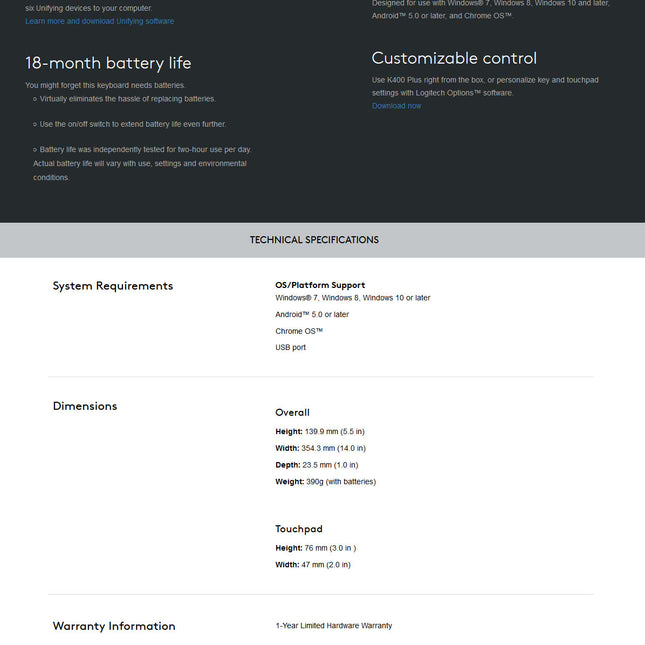Viewport: 645px width, 645px height.
Task: Click the Android 5.0 or later line
Action: [x=312, y=315]
